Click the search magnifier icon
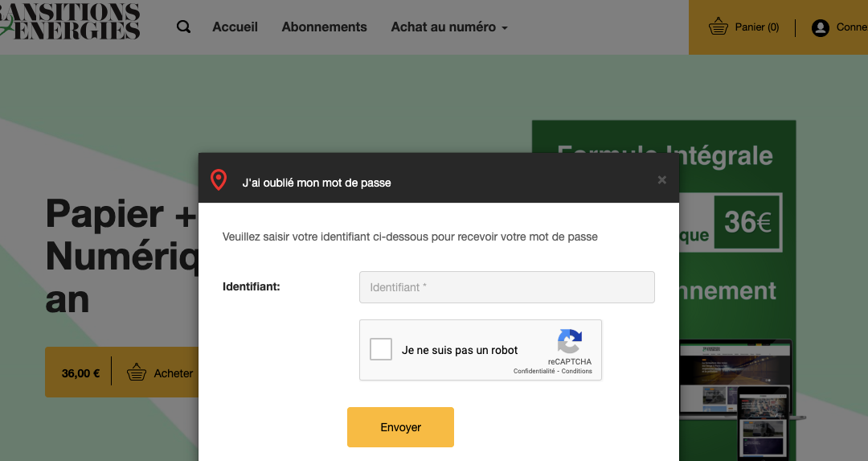 183,27
